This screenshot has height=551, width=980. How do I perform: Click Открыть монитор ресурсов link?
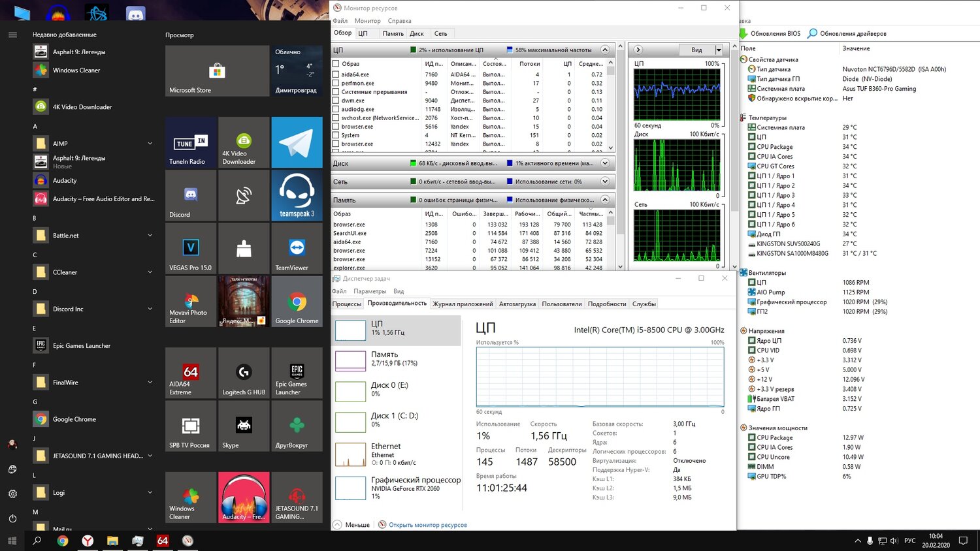tap(428, 525)
